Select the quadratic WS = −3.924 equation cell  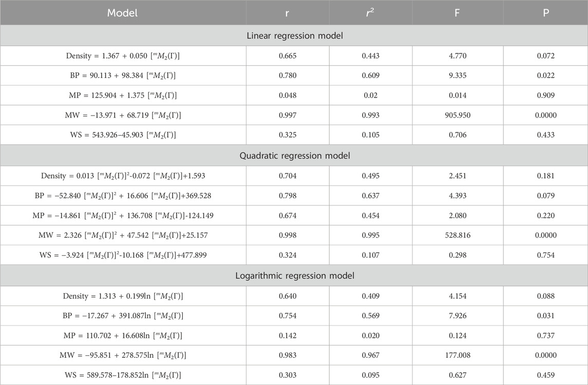pyautogui.click(x=123, y=255)
